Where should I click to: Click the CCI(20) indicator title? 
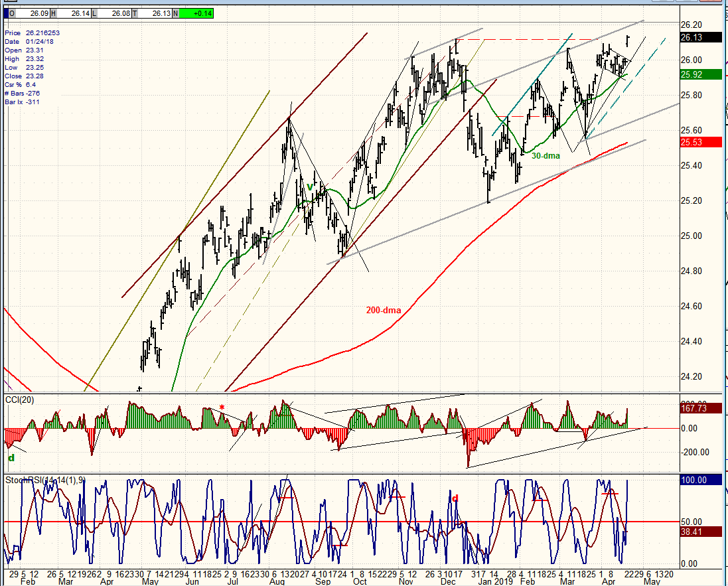[x=19, y=400]
